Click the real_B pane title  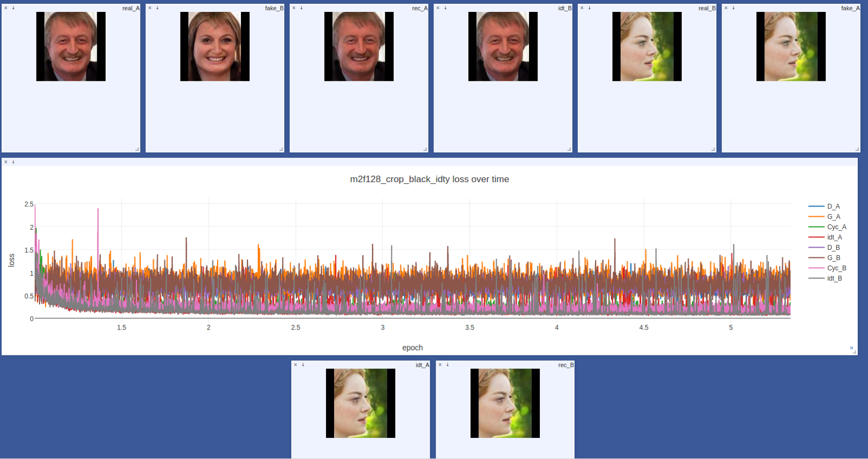707,8
